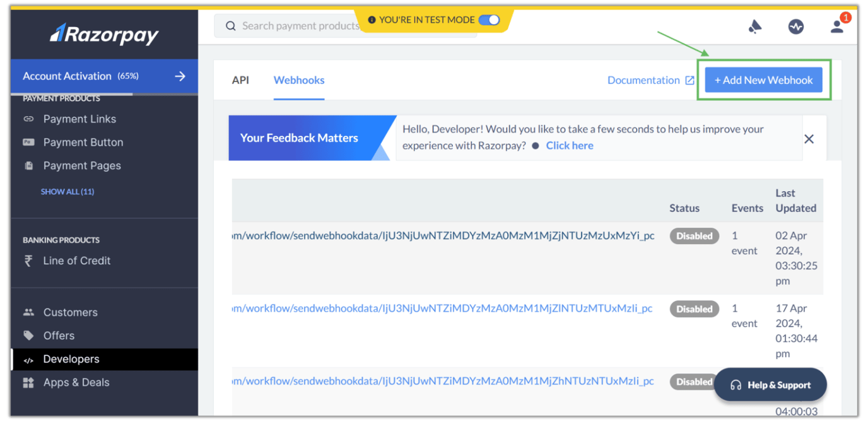The height and width of the screenshot is (422, 868).
Task: Click the account profile icon with badge
Action: coord(837,26)
